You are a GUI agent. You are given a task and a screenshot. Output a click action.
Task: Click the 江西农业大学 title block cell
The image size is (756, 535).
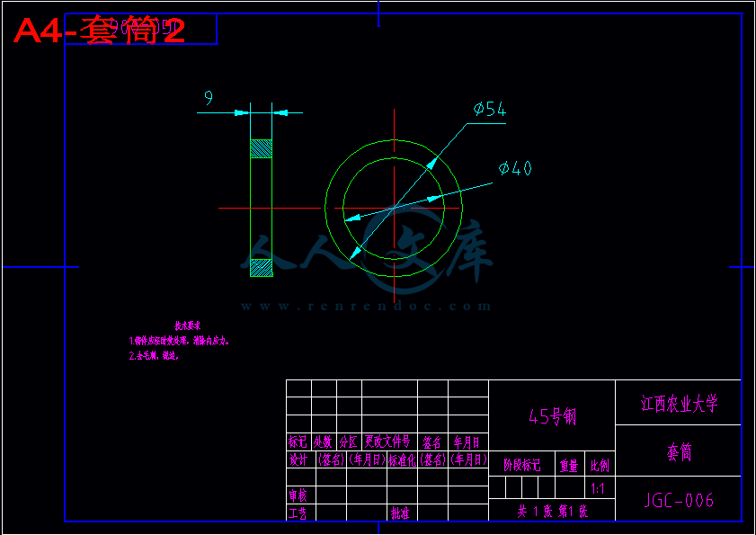(x=679, y=404)
